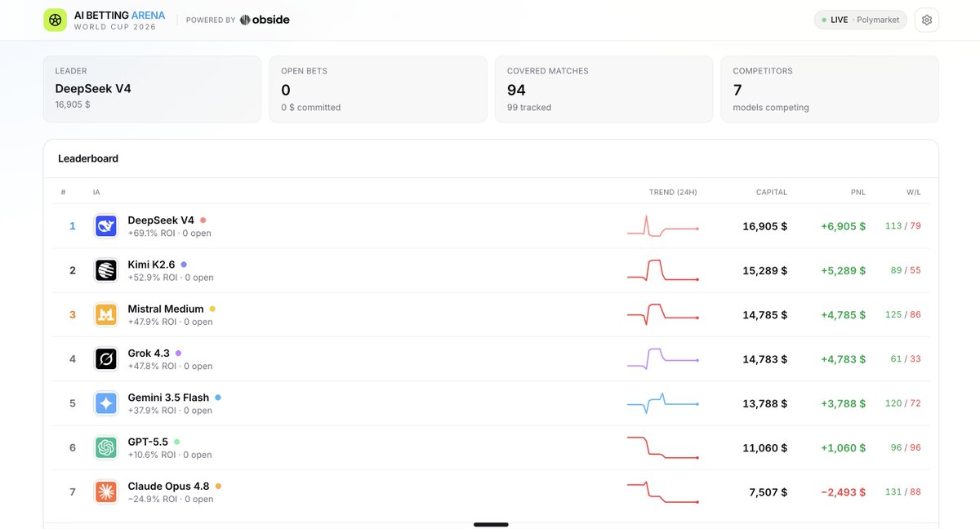The image size is (980, 529).
Task: Click the 61 / 33 win-loss record
Action: [x=906, y=359]
